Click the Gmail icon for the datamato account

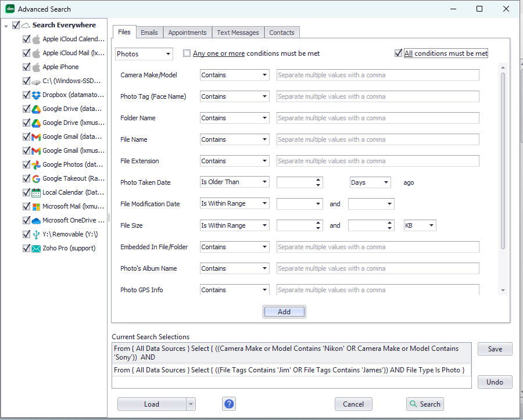[36, 137]
